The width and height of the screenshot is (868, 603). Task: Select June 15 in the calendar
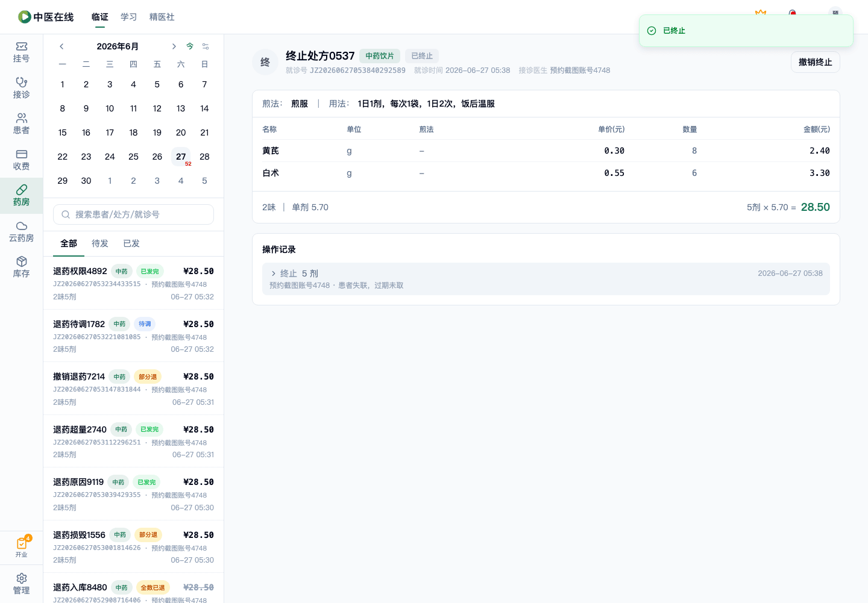click(63, 133)
